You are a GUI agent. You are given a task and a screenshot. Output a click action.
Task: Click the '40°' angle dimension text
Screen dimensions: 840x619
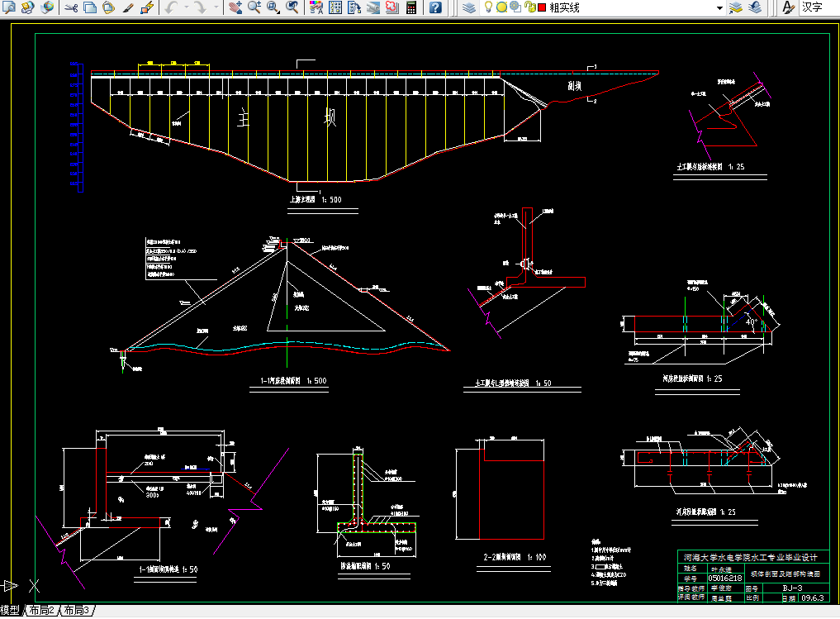[751, 322]
